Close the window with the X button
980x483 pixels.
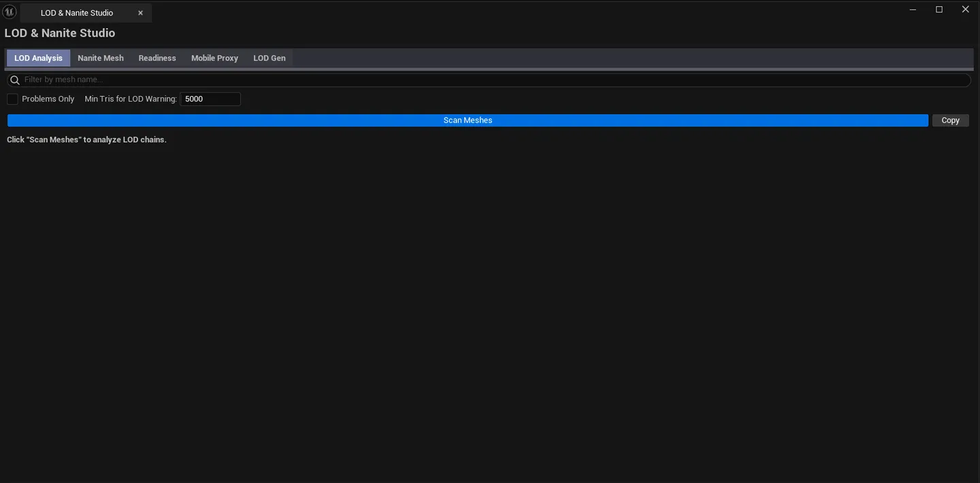coord(965,10)
